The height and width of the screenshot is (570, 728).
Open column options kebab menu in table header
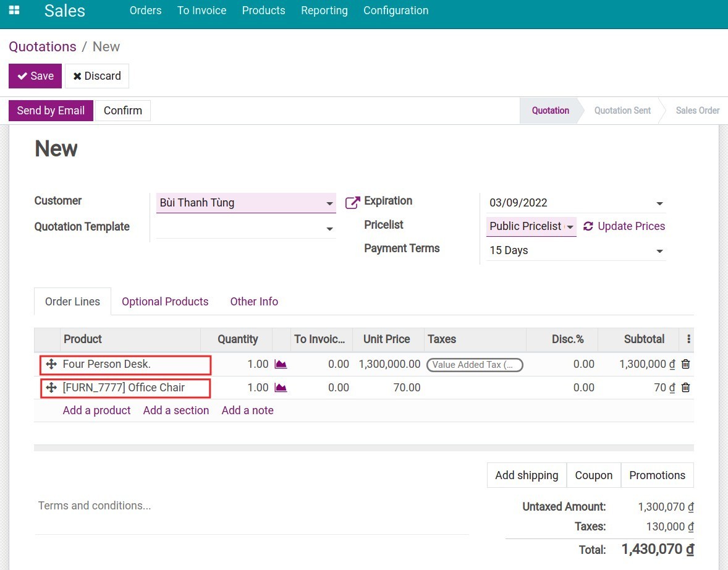pyautogui.click(x=688, y=339)
